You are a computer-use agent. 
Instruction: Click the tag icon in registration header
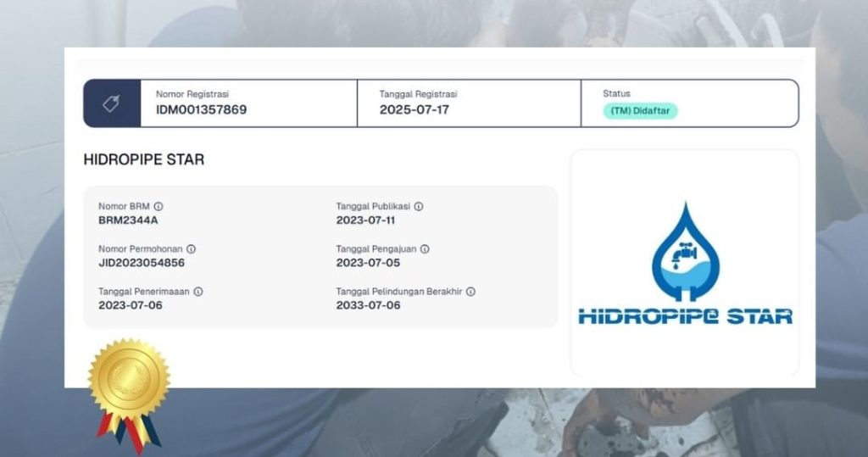(111, 103)
